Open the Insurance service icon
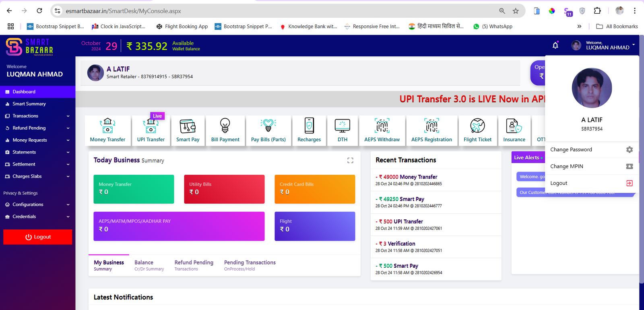 (x=514, y=126)
